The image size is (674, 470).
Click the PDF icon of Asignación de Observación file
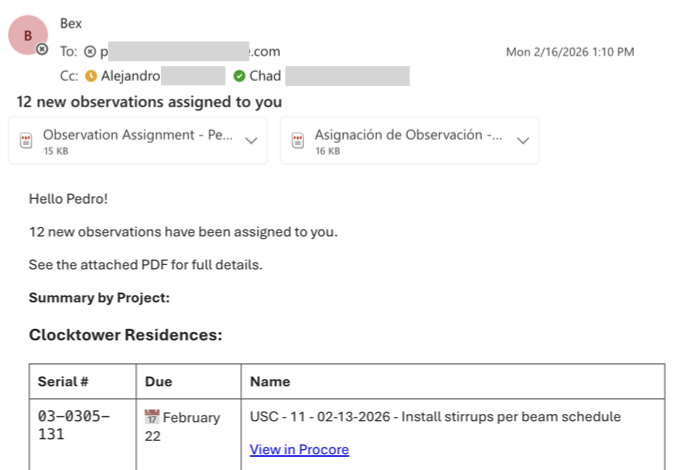(x=298, y=141)
